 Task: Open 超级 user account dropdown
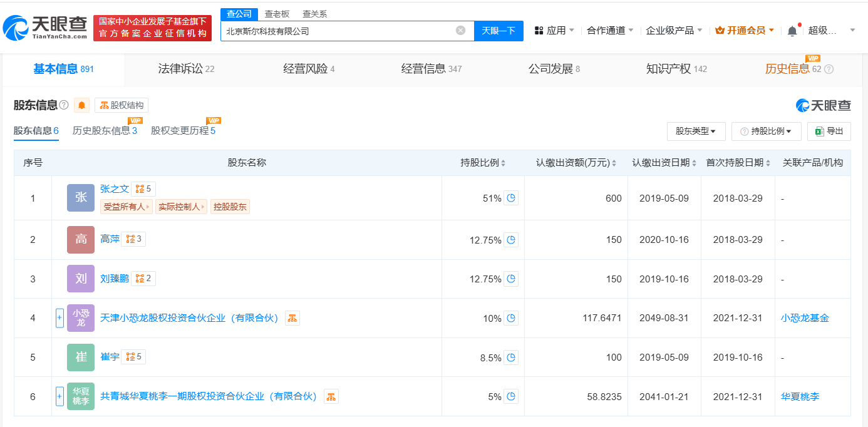[x=831, y=30]
